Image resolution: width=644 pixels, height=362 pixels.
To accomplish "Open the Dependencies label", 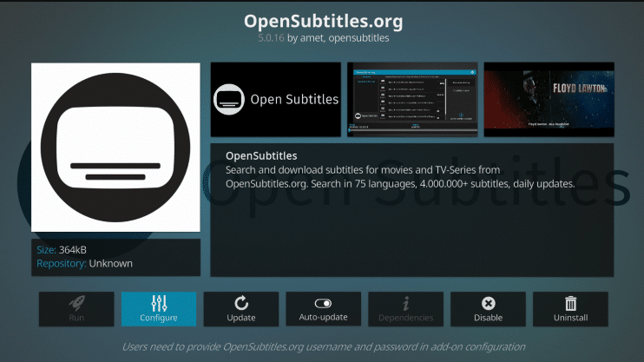I will coord(405,318).
